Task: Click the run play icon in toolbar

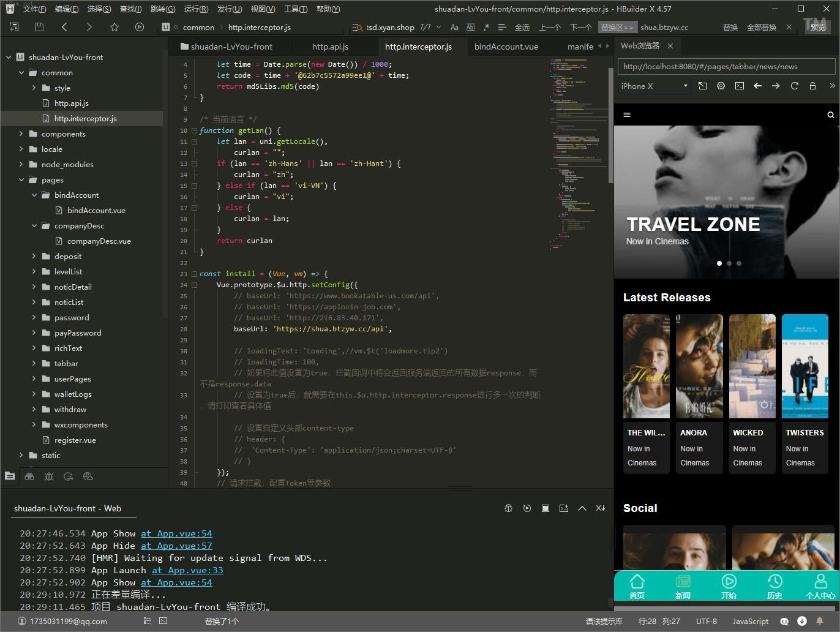Action: click(x=140, y=27)
